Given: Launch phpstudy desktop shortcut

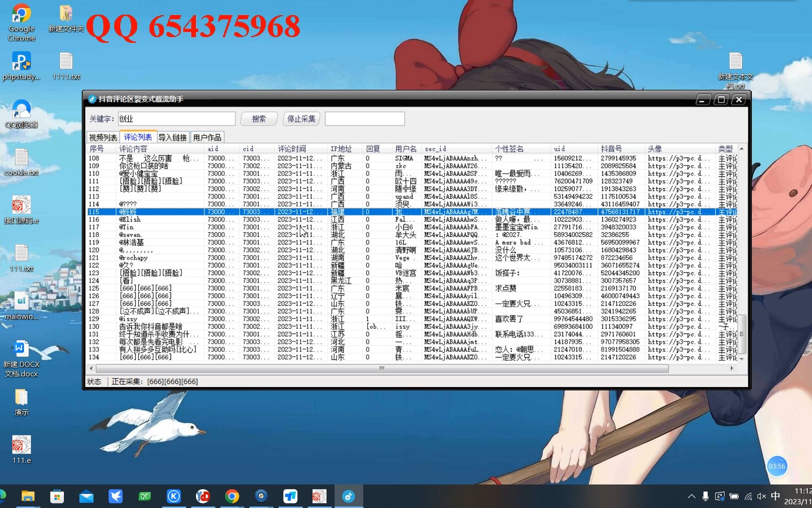Looking at the screenshot, I should (22, 66).
